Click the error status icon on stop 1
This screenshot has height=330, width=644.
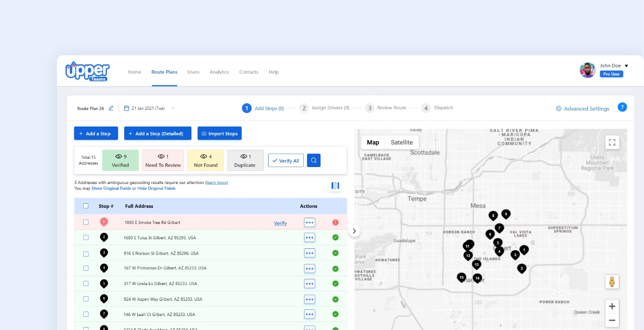[335, 222]
